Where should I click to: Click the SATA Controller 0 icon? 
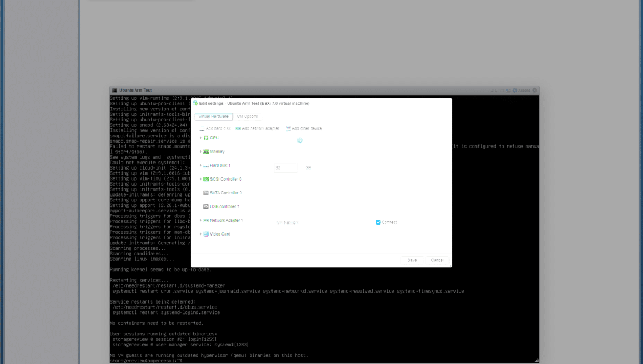click(206, 193)
